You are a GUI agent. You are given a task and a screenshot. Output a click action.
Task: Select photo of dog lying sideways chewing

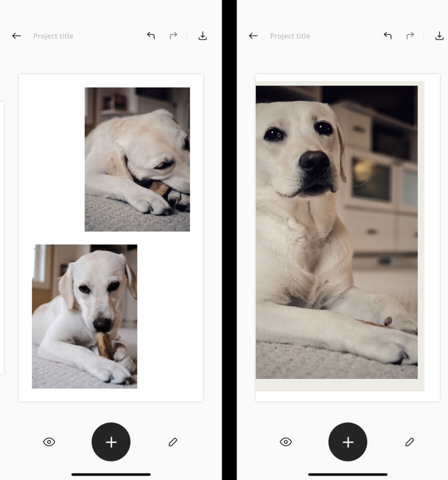click(137, 159)
